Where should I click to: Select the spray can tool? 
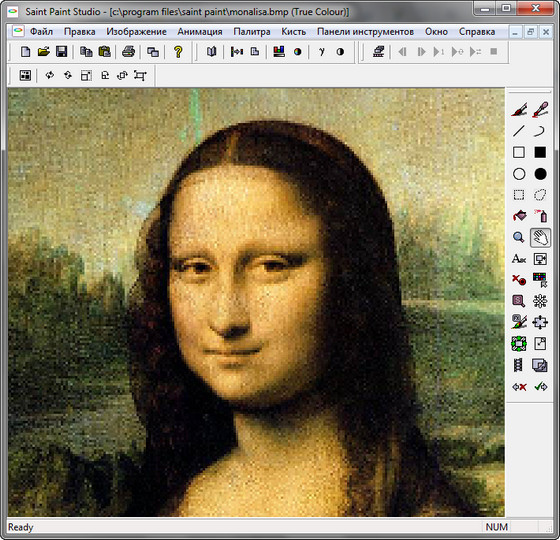[x=540, y=216]
